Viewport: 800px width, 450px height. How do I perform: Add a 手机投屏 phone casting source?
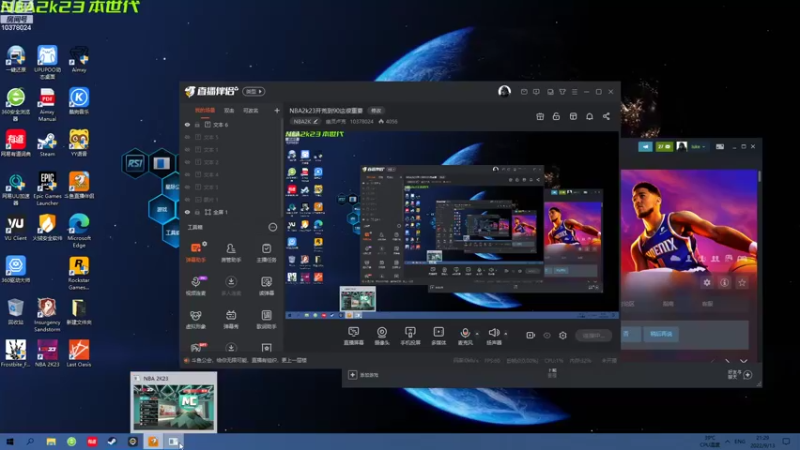[410, 336]
